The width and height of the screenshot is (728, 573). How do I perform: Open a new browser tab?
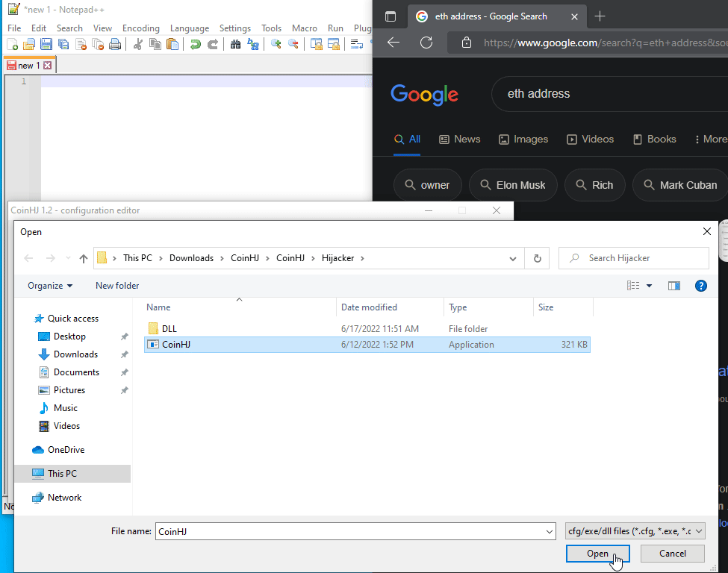(x=600, y=16)
